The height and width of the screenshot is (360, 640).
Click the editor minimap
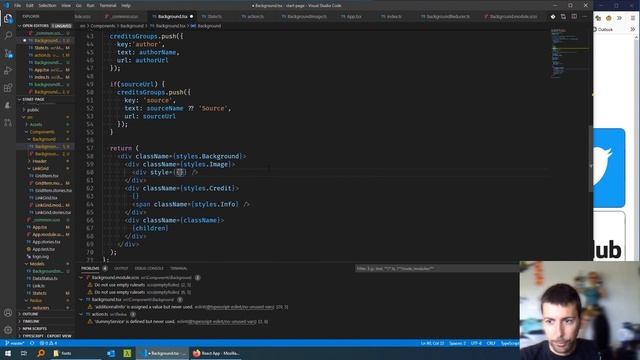569,53
